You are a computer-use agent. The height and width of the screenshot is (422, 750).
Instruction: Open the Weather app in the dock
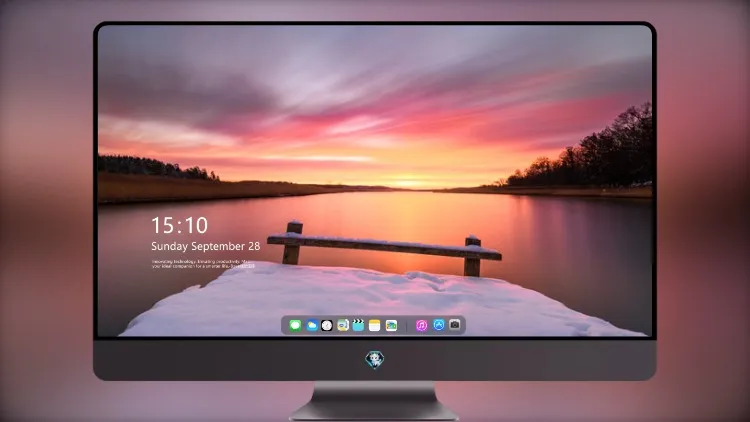[x=311, y=325]
